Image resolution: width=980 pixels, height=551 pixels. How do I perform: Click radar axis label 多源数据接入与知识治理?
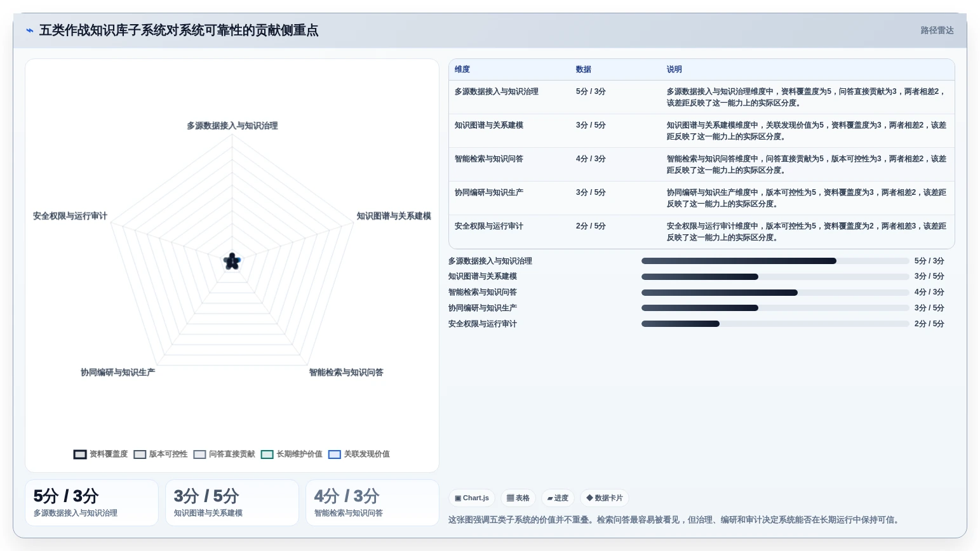(x=232, y=126)
